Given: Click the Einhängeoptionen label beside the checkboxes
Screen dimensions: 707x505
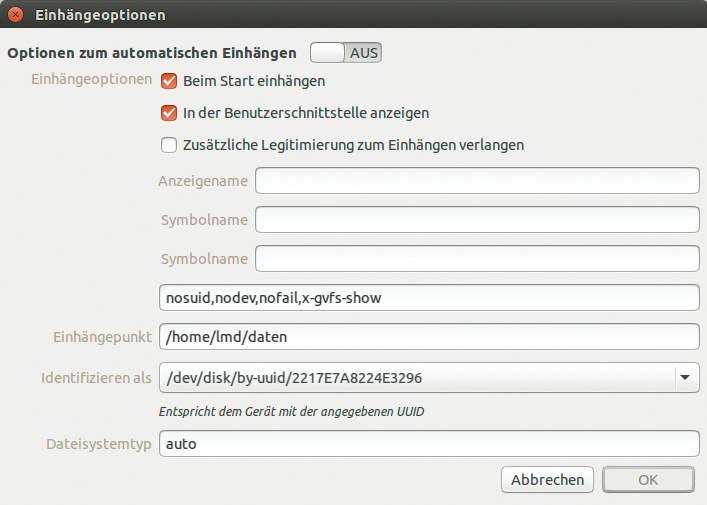Looking at the screenshot, I should coord(92,79).
